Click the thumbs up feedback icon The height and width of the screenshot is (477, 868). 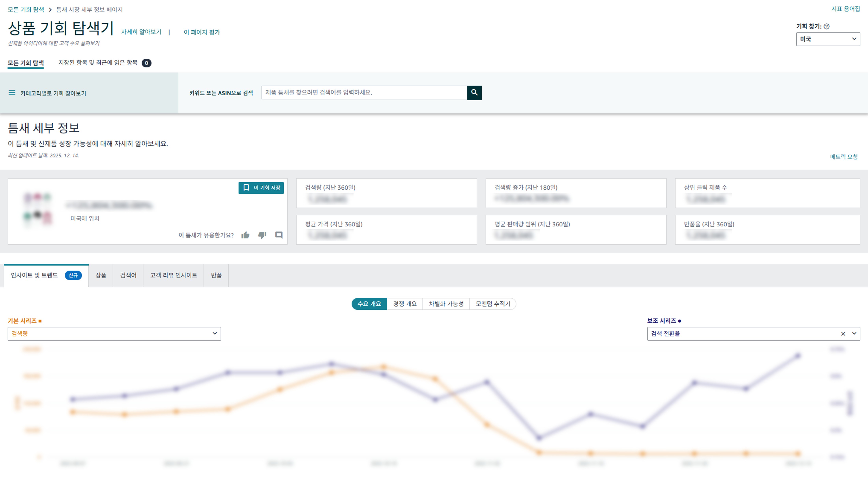click(x=245, y=235)
